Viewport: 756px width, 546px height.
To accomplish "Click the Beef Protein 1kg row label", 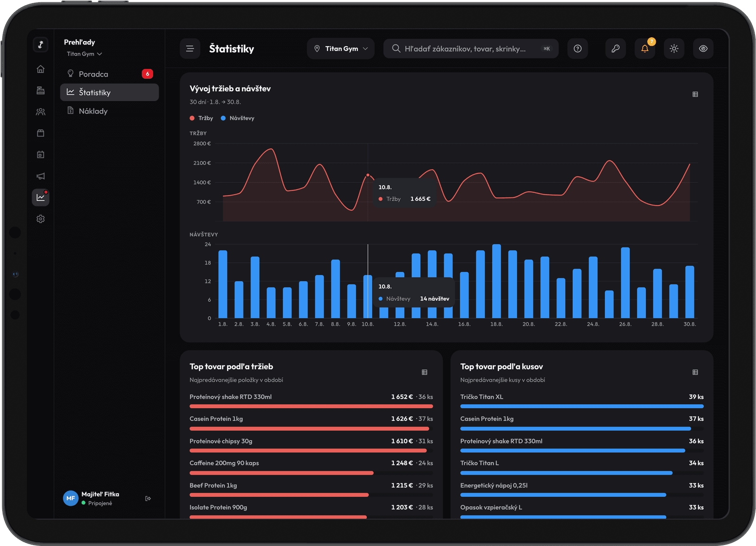I will [214, 486].
